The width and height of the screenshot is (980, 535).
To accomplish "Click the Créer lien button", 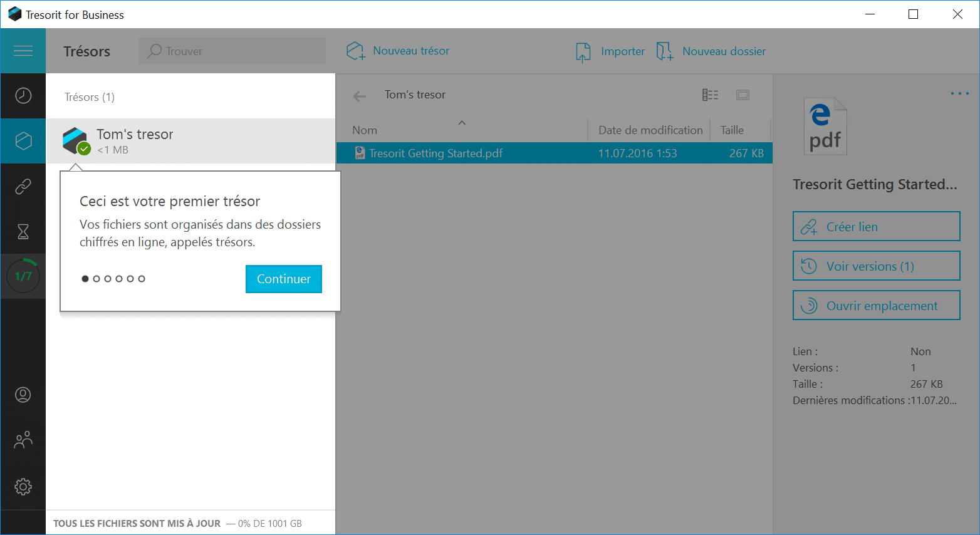I will pos(877,226).
